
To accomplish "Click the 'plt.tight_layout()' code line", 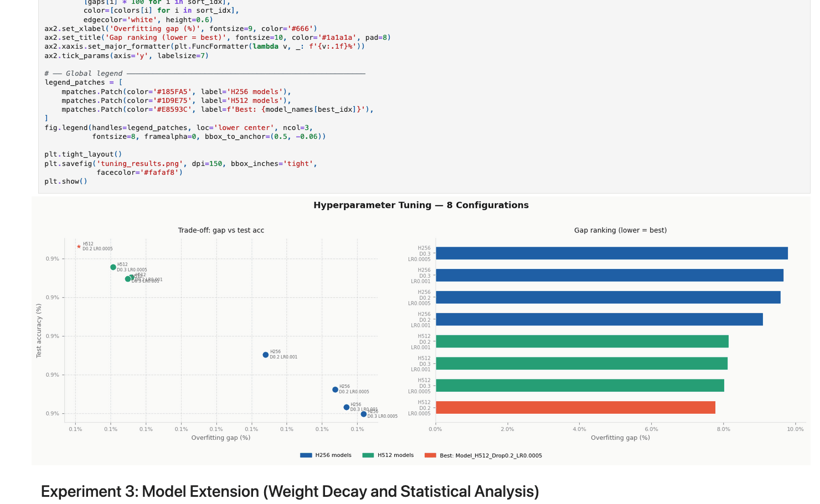I will 83,154.
